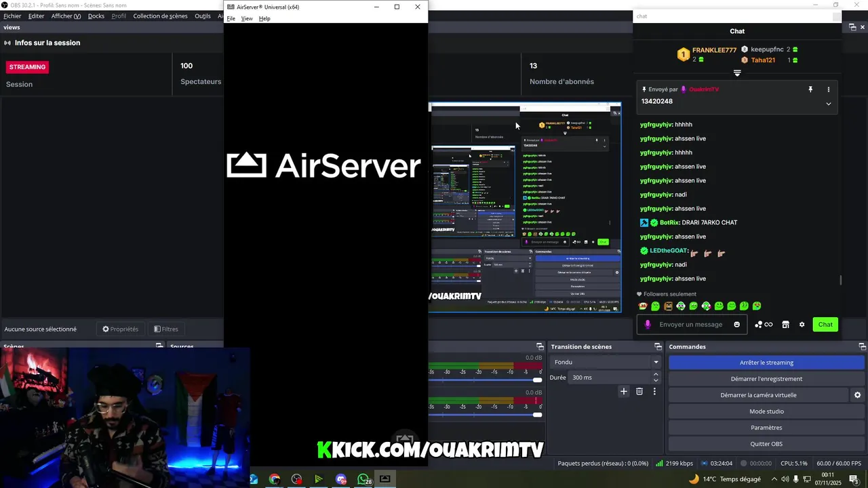
Task: Expand the pinned message 13420248 chevron
Action: [x=828, y=104]
